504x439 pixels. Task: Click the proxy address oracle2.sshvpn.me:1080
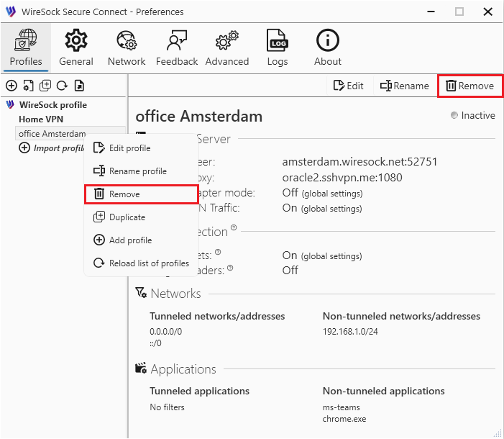(342, 177)
